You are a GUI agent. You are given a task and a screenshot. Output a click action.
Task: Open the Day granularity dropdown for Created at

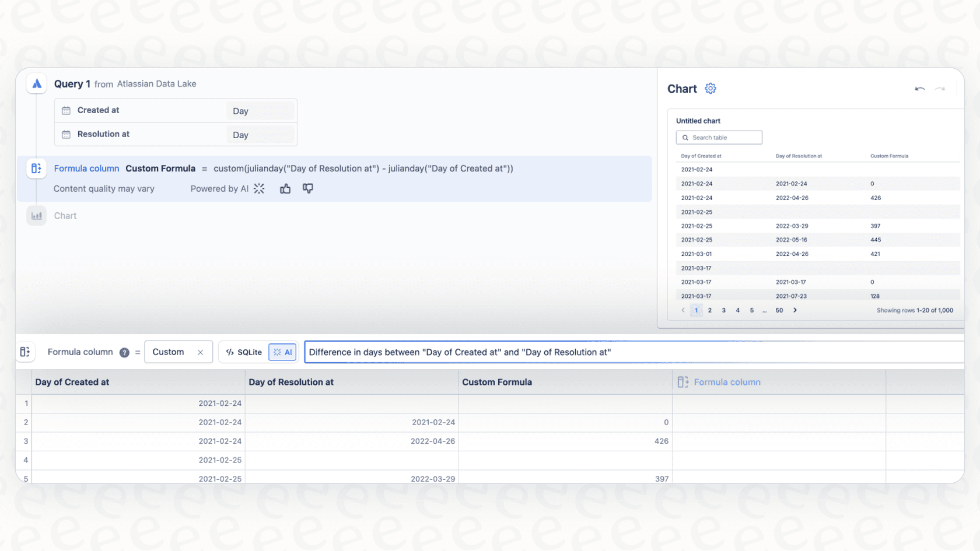click(261, 111)
